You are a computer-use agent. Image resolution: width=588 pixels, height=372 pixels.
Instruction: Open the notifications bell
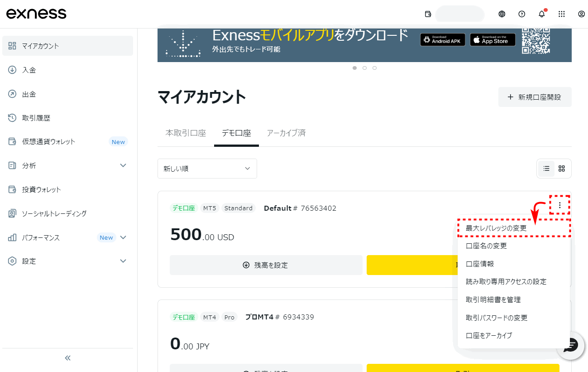click(x=542, y=14)
